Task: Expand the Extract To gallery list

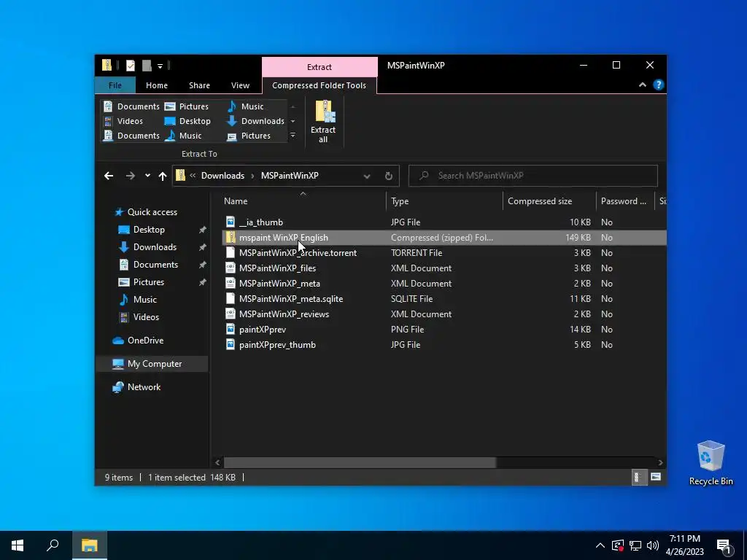Action: [x=293, y=136]
